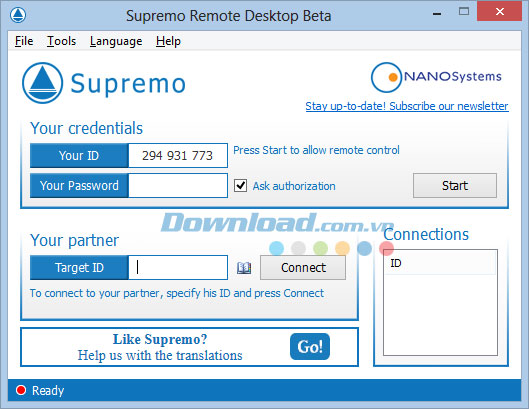Click the Connect button
This screenshot has width=529, height=409.
click(303, 268)
